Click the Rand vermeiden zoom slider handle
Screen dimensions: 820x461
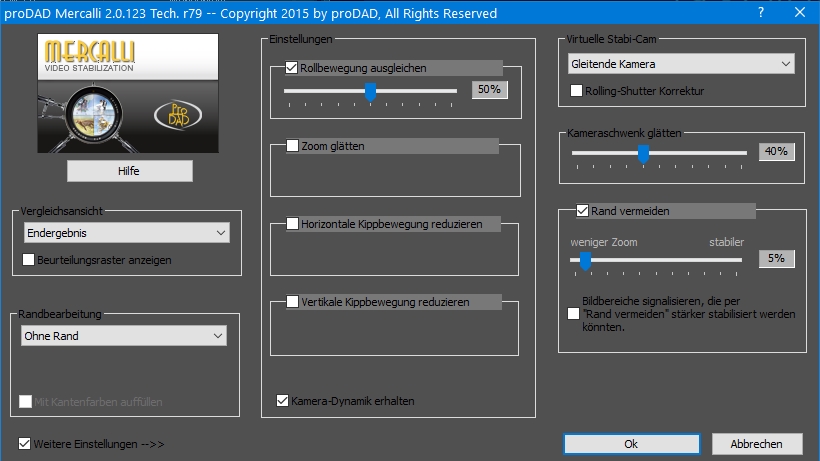click(x=586, y=261)
